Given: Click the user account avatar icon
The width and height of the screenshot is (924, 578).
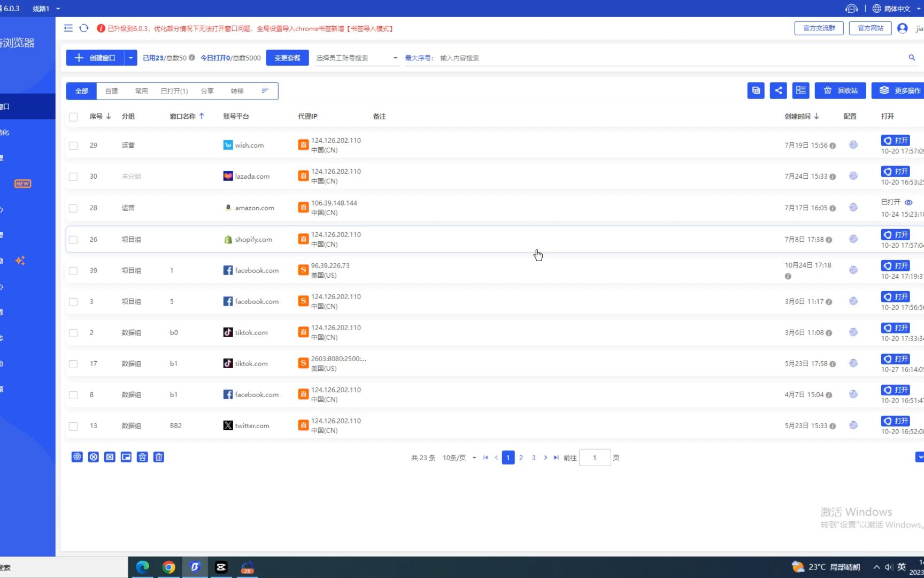Looking at the screenshot, I should (x=903, y=28).
